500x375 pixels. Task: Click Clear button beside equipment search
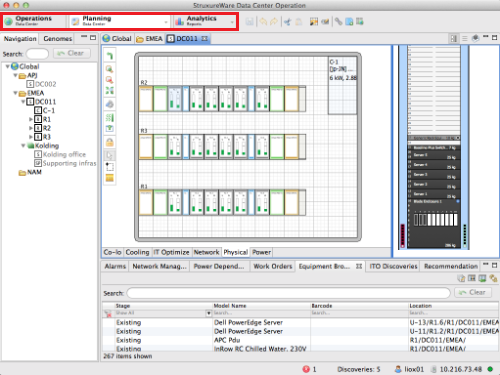tap(473, 292)
